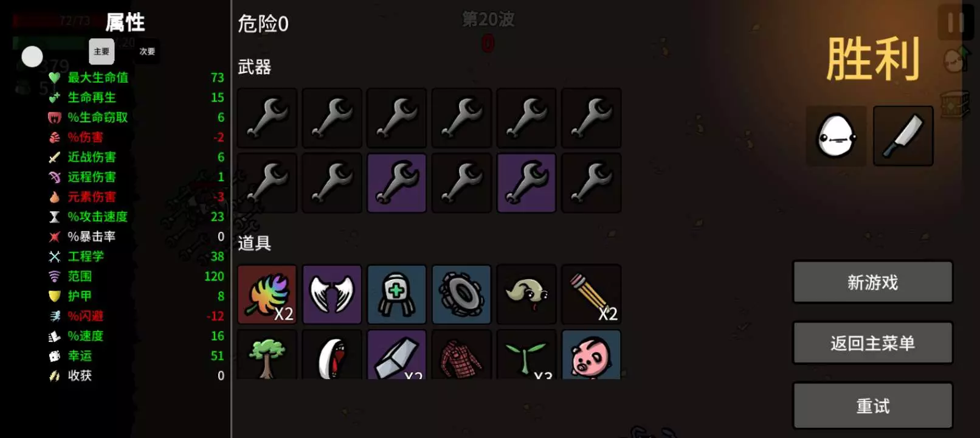Click the medical turret backpack item
The image size is (980, 438).
[396, 294]
